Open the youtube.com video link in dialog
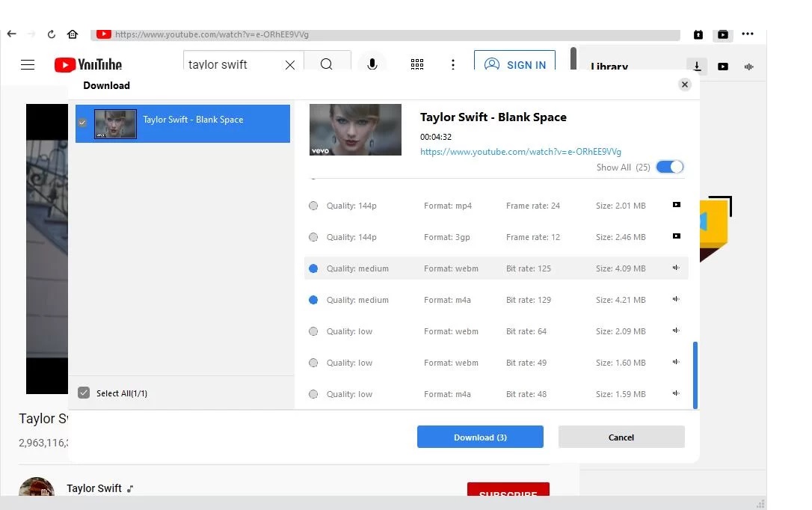This screenshot has height=510, width=812. click(x=520, y=152)
